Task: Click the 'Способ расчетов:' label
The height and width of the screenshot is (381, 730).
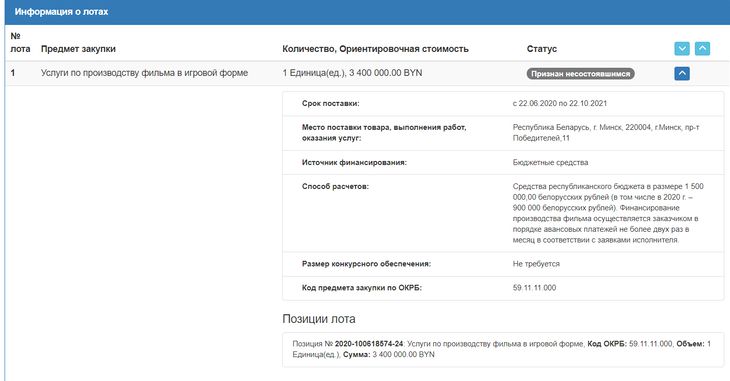Action: [x=335, y=186]
